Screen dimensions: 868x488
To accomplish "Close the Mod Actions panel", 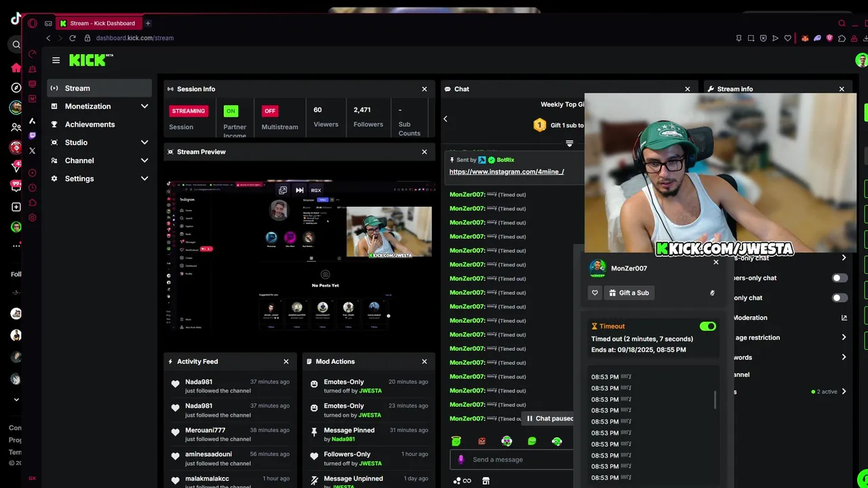I will tap(425, 361).
